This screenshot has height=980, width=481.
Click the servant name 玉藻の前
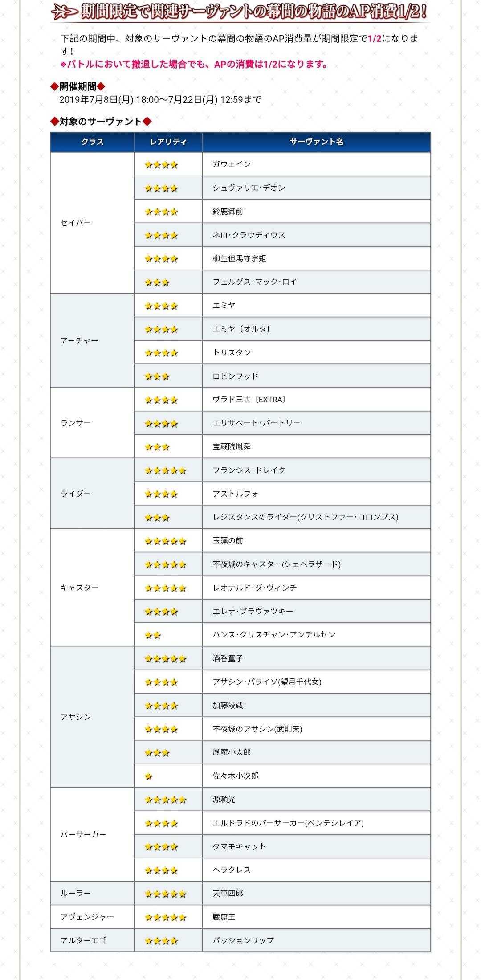coord(228,541)
